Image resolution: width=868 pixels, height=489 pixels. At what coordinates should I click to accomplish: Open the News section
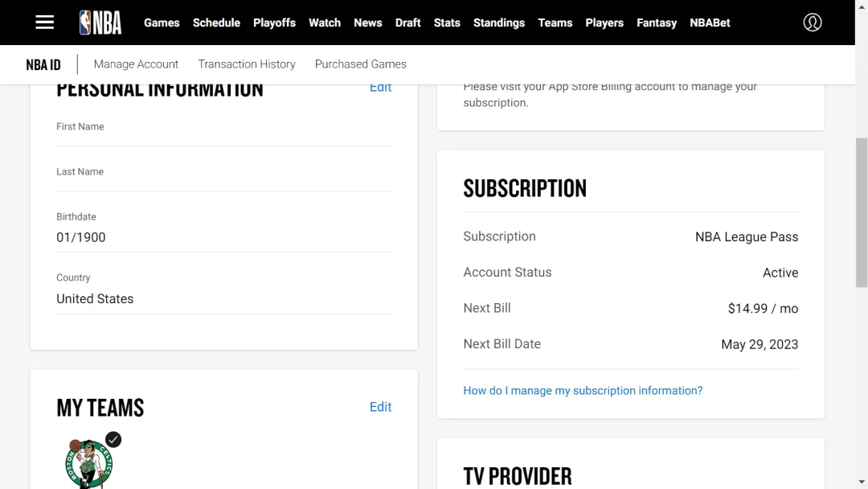[368, 23]
